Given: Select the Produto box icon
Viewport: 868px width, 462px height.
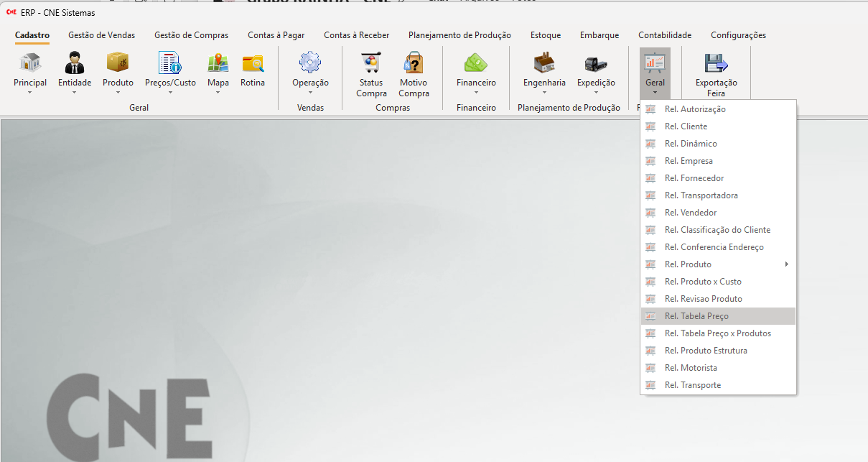Looking at the screenshot, I should coord(118,63).
